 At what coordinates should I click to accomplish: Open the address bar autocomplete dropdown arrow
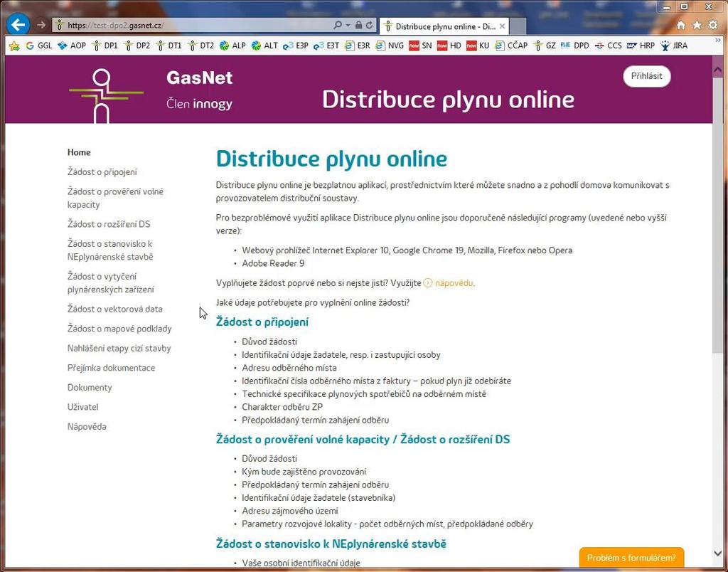click(348, 25)
